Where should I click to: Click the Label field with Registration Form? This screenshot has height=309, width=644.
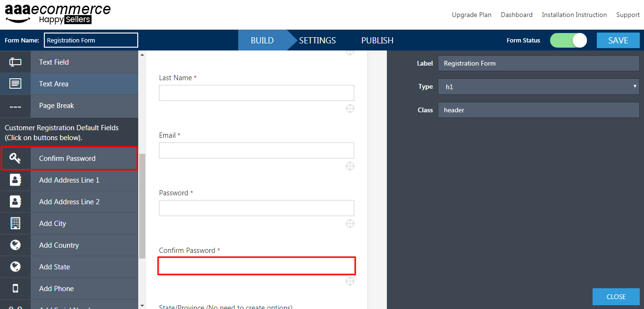(x=538, y=63)
